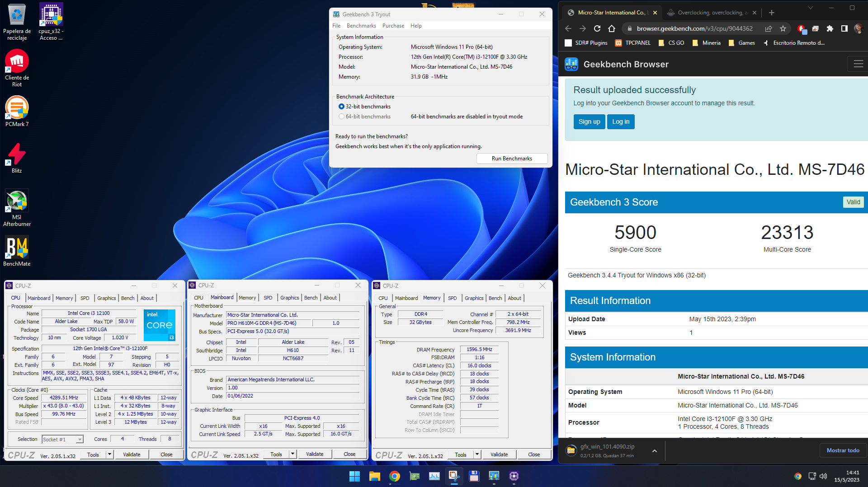Click Validate in Memory CPU-Z window

[x=499, y=454]
